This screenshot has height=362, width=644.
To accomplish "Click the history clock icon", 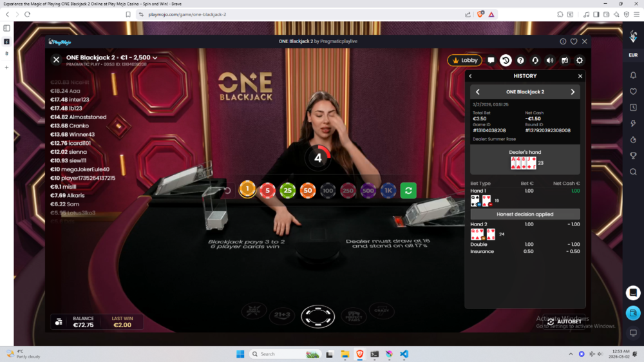I will coord(506,61).
